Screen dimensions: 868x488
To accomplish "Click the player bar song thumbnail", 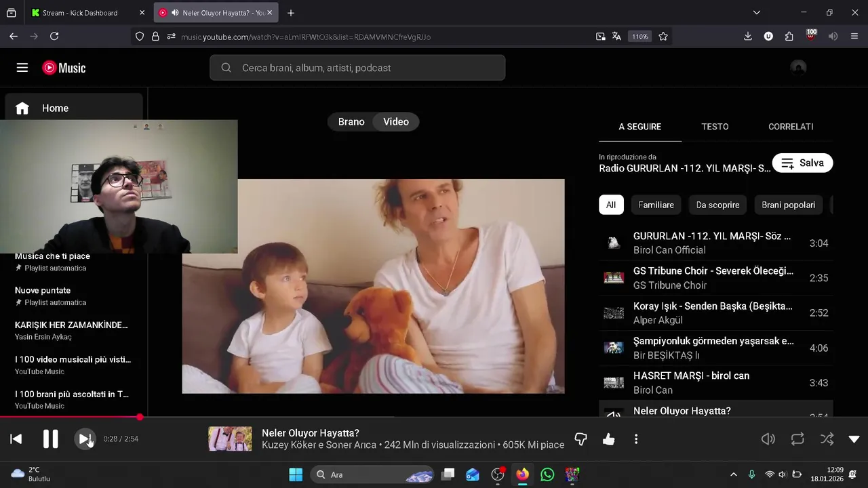I will [230, 439].
